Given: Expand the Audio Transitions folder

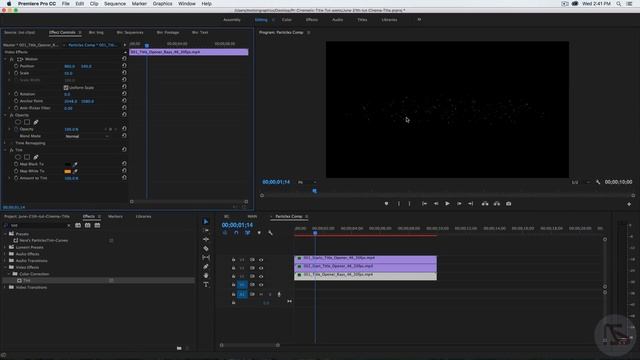Looking at the screenshot, I should pyautogui.click(x=5, y=261).
